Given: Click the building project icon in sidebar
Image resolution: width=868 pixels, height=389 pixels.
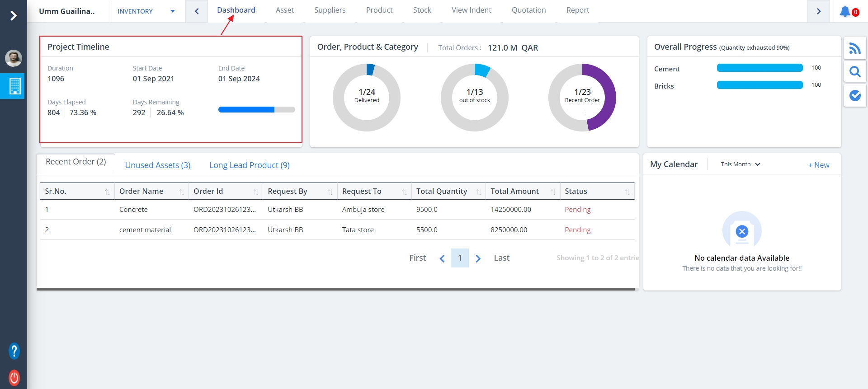Looking at the screenshot, I should (14, 86).
